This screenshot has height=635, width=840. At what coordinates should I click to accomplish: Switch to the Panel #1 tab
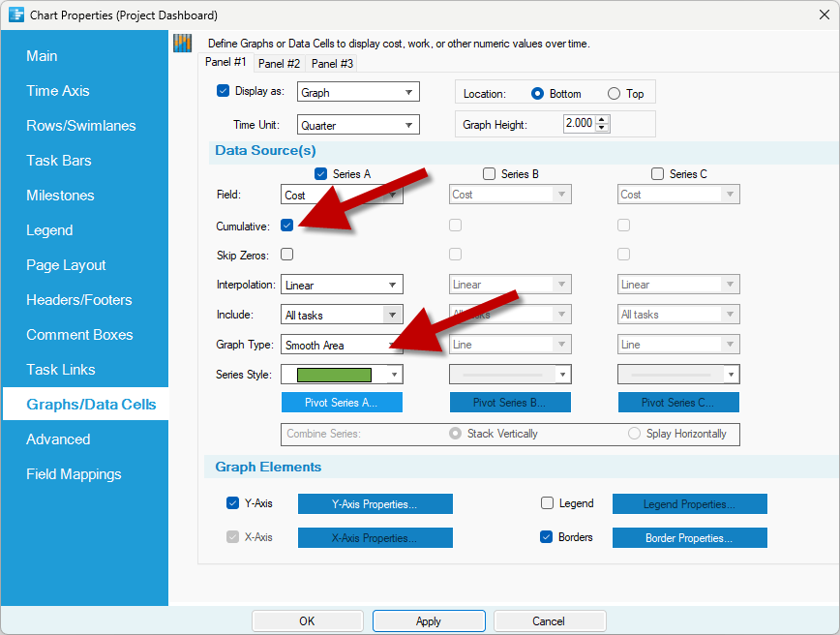coord(225,62)
